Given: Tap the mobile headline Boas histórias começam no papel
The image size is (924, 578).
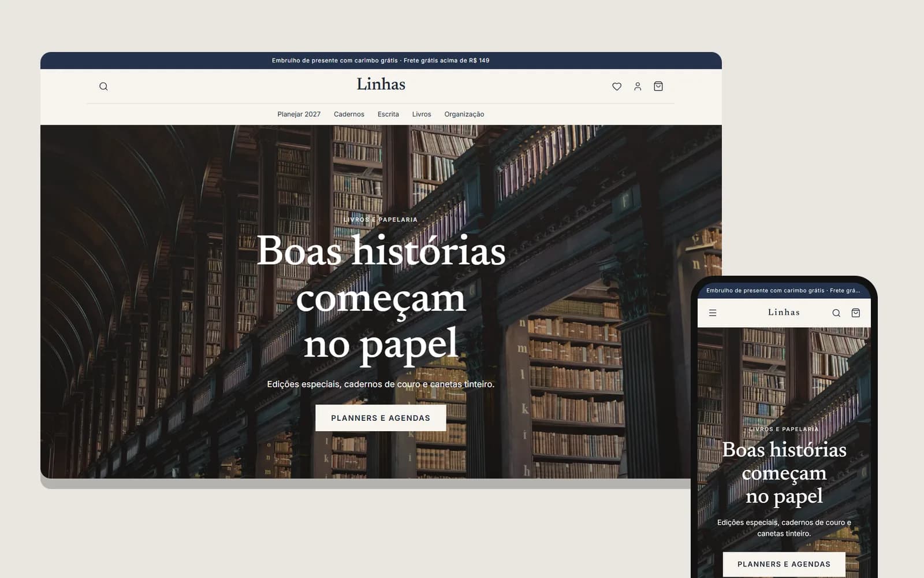Looking at the screenshot, I should coord(784,473).
